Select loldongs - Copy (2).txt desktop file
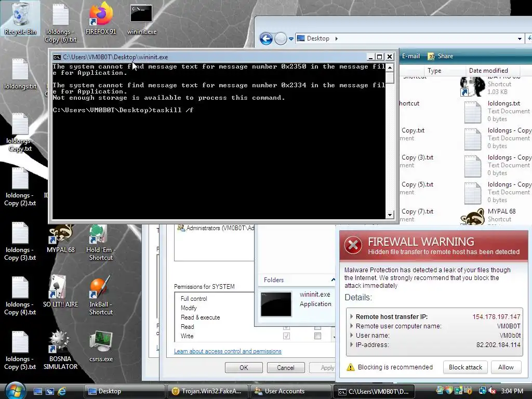The image size is (532, 399). click(20, 187)
